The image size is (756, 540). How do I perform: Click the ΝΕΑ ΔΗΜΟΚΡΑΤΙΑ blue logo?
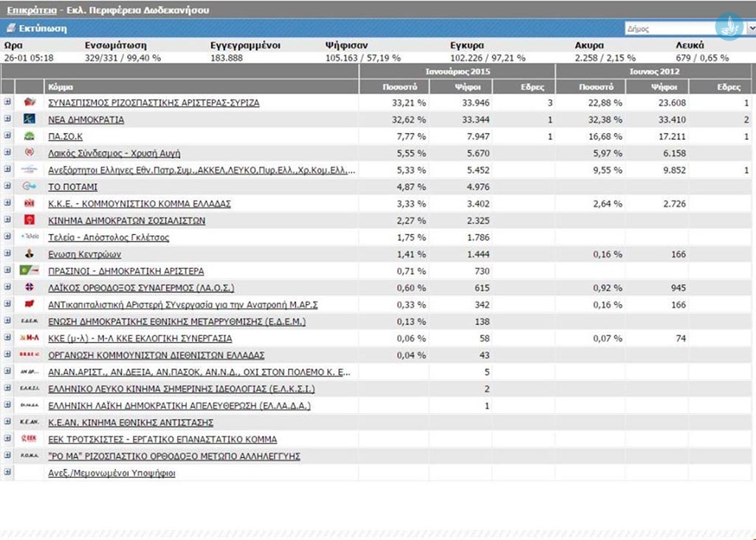pos(30,120)
